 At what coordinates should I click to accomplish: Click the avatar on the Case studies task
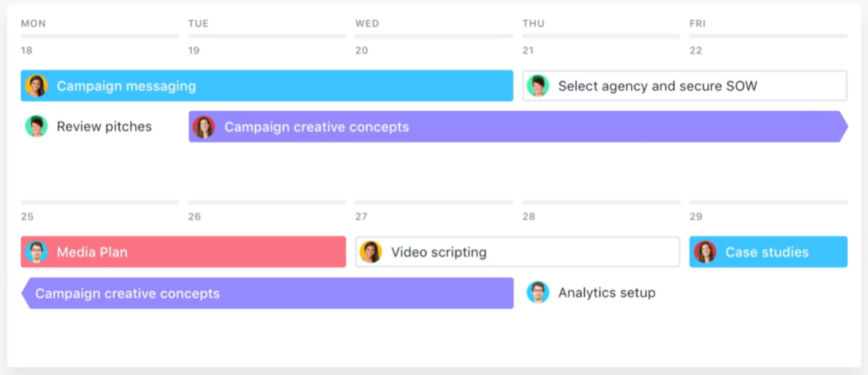point(705,252)
